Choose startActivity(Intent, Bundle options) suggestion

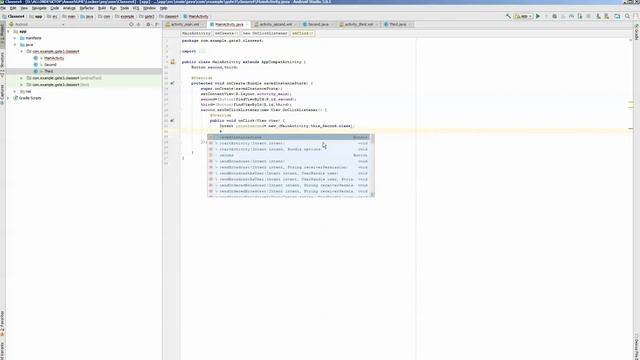(288, 149)
